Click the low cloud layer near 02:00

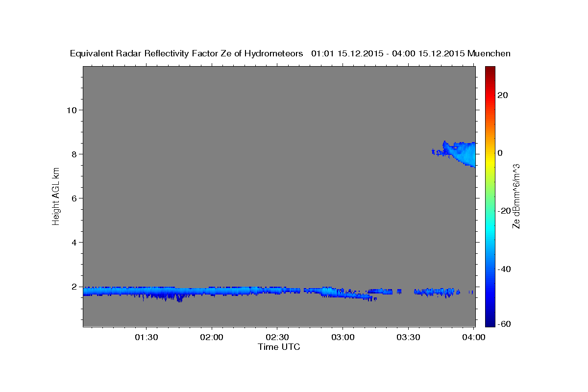coord(212,291)
